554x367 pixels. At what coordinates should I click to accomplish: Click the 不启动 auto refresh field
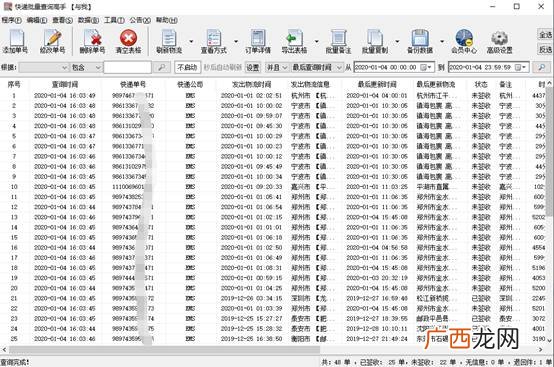[187, 67]
